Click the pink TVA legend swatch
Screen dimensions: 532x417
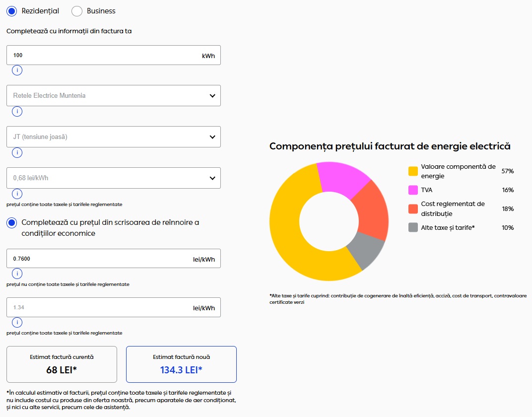pos(413,190)
